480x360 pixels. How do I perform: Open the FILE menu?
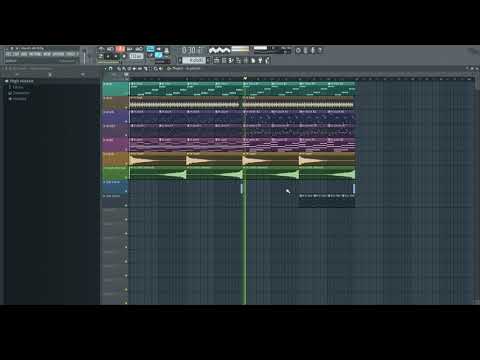point(9,54)
